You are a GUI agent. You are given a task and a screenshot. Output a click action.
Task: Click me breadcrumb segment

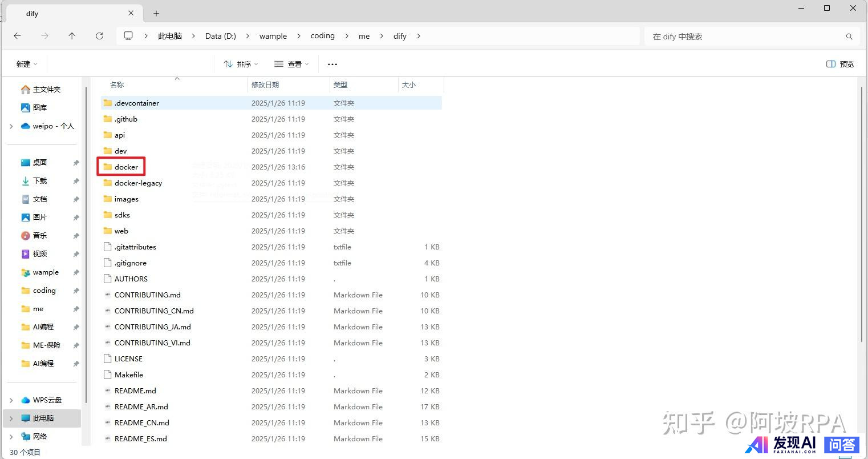point(364,36)
